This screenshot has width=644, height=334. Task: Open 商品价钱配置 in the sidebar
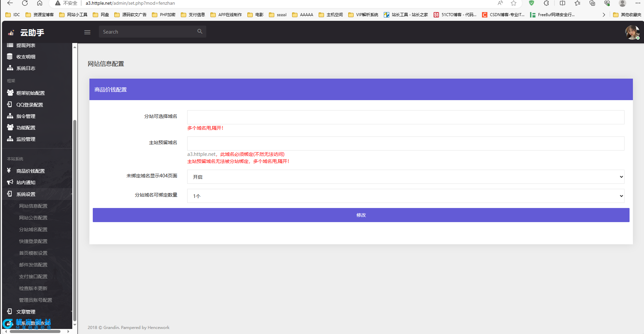tap(30, 171)
